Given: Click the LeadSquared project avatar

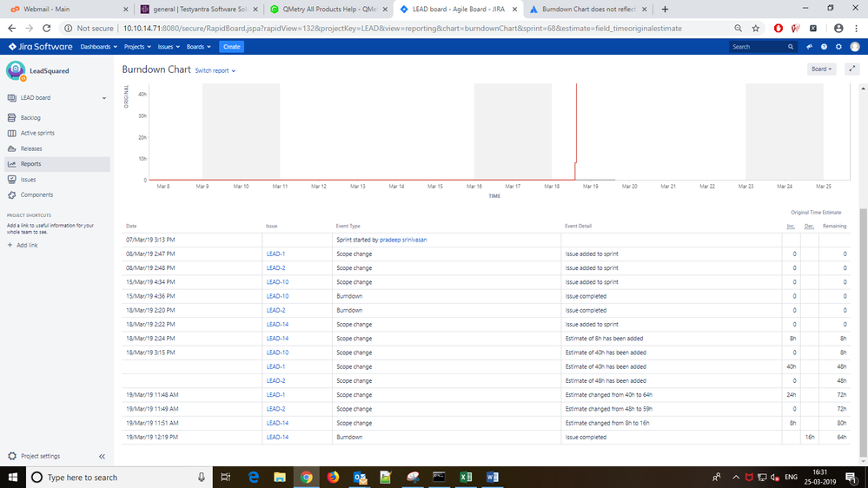Looking at the screenshot, I should click(16, 71).
